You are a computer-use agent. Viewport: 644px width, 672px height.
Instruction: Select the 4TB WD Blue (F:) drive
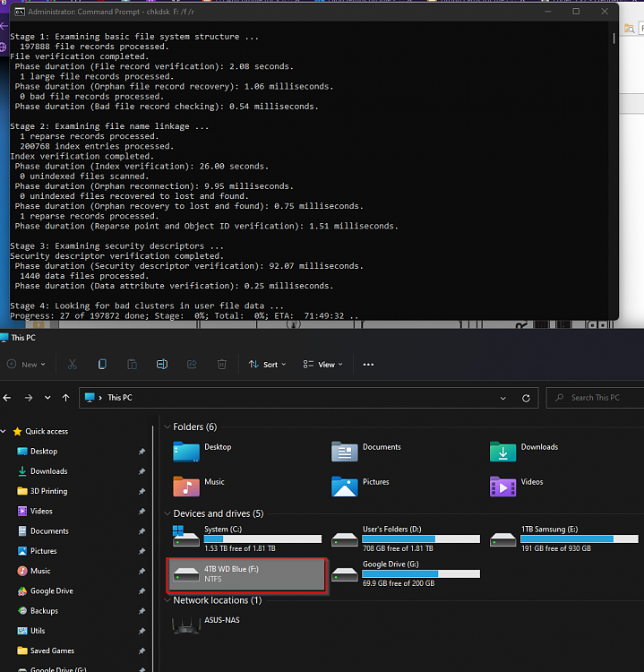(x=247, y=574)
